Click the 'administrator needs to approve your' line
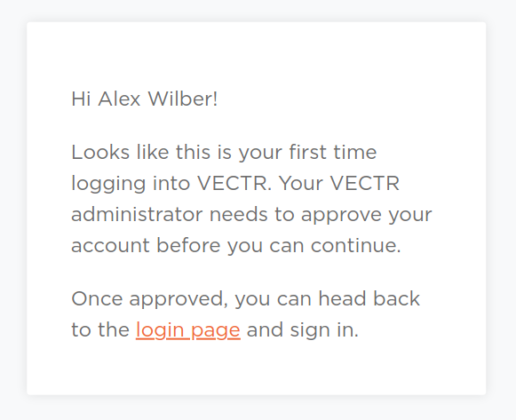This screenshot has width=516, height=420. (x=251, y=215)
